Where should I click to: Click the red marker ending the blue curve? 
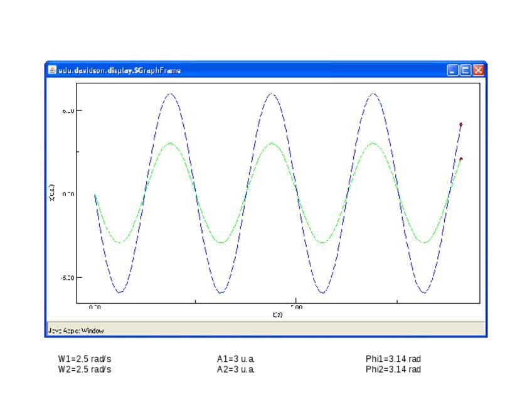pyautogui.click(x=460, y=124)
